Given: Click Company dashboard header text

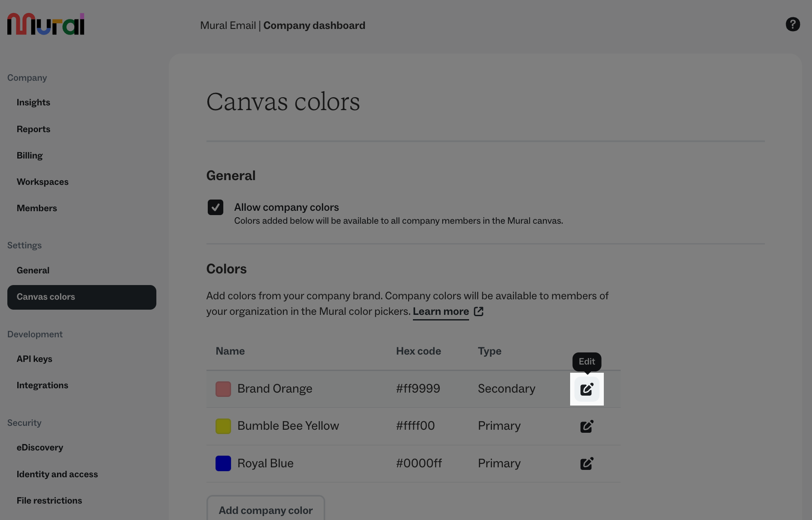Looking at the screenshot, I should pos(314,25).
